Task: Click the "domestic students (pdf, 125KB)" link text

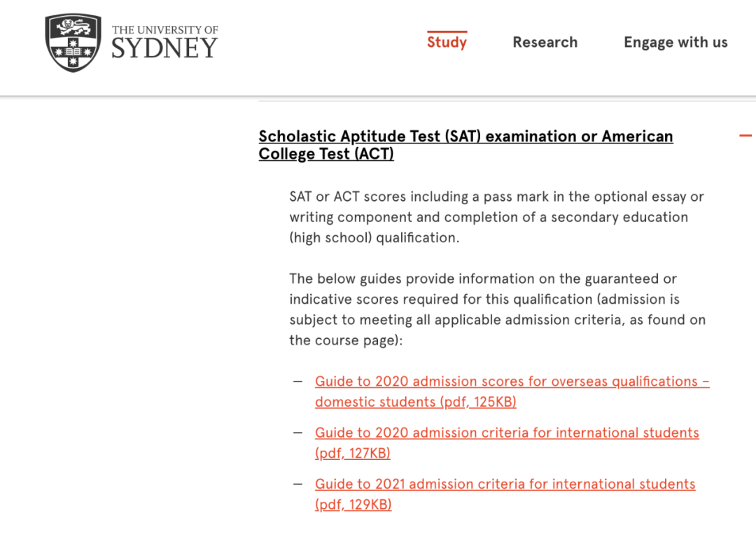Action: [x=415, y=402]
